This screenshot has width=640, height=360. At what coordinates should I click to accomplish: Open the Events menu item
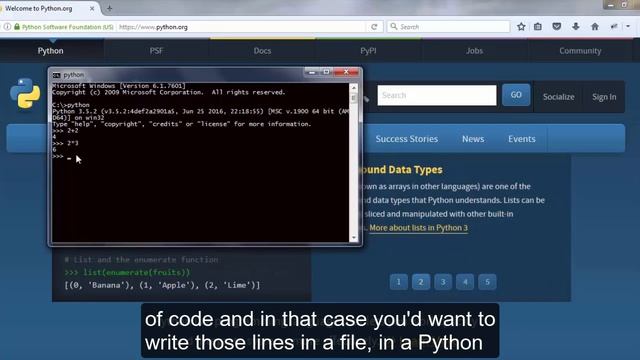(x=522, y=139)
